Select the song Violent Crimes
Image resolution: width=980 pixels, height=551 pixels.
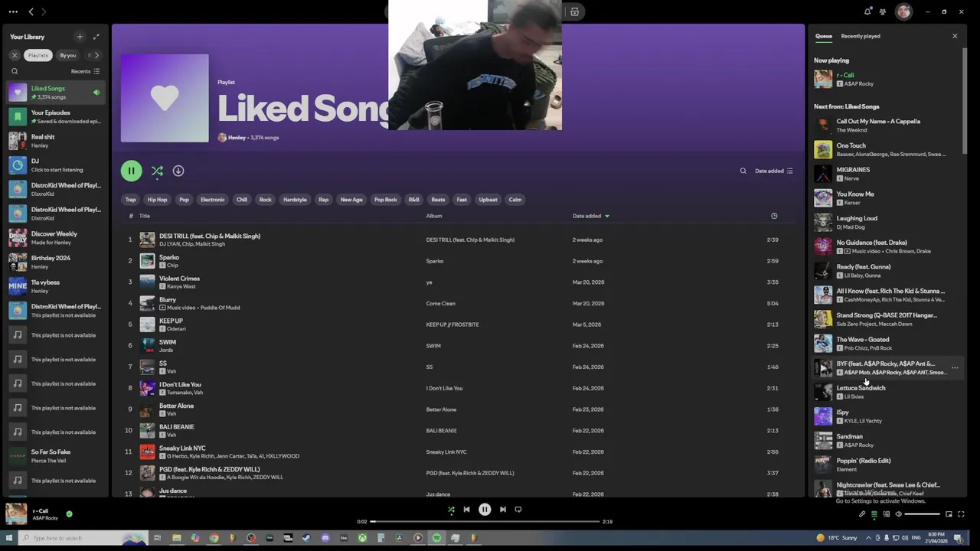pyautogui.click(x=457, y=282)
